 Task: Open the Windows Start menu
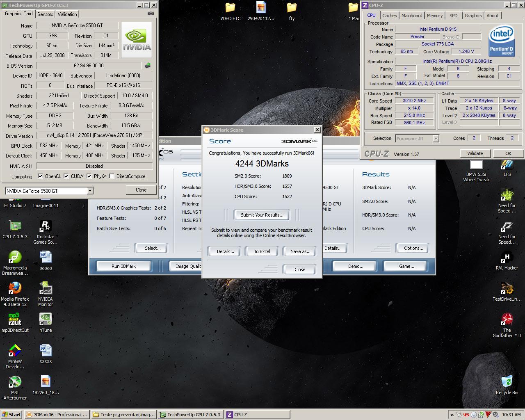pyautogui.click(x=11, y=415)
